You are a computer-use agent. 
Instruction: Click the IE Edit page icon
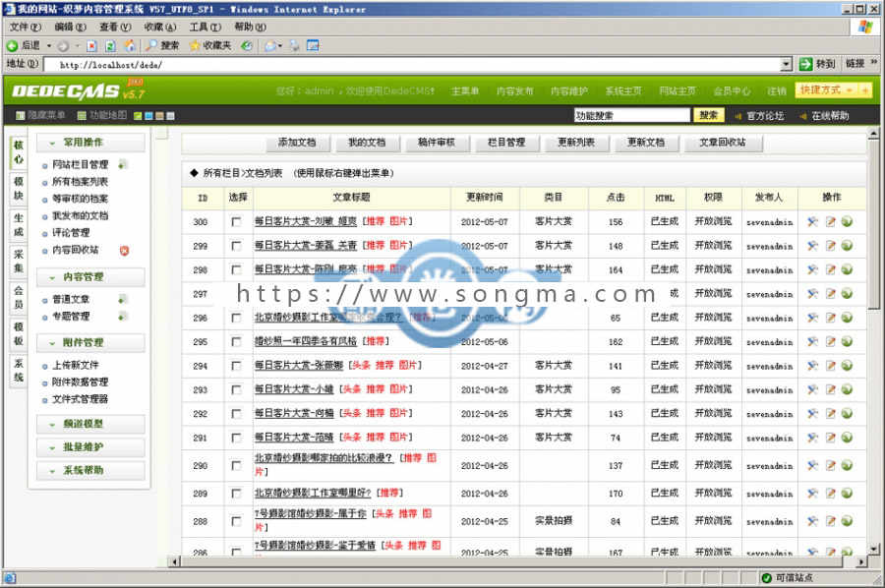pyautogui.click(x=314, y=45)
